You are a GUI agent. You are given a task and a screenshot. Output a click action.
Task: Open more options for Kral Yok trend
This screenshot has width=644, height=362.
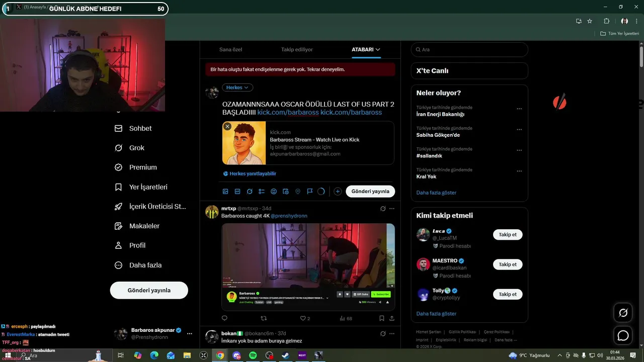click(519, 171)
